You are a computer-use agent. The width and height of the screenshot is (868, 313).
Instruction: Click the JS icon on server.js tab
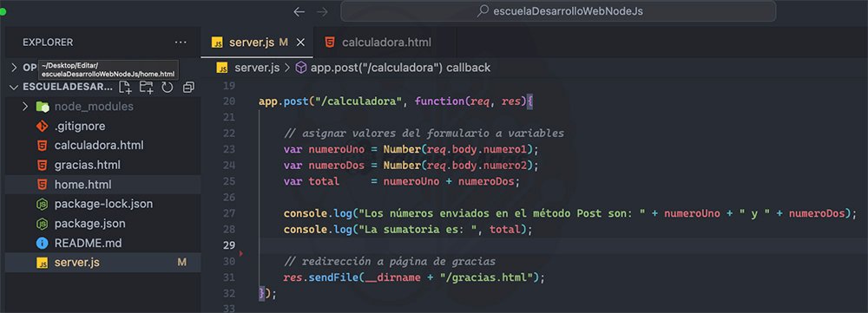tap(218, 43)
